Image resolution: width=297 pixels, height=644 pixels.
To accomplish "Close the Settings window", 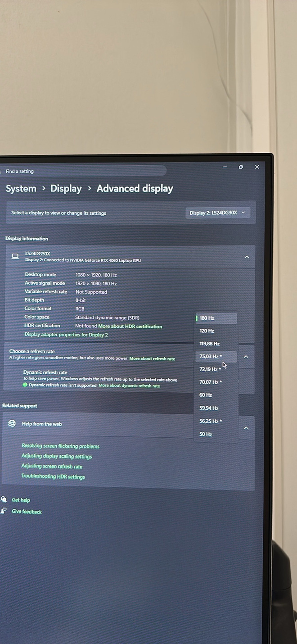I will point(257,167).
